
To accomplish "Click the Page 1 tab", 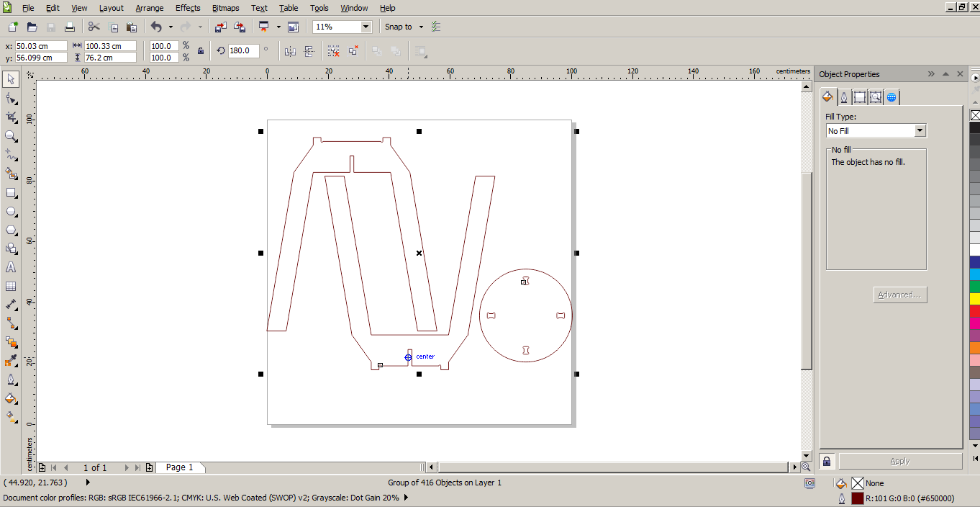I will 179,467.
